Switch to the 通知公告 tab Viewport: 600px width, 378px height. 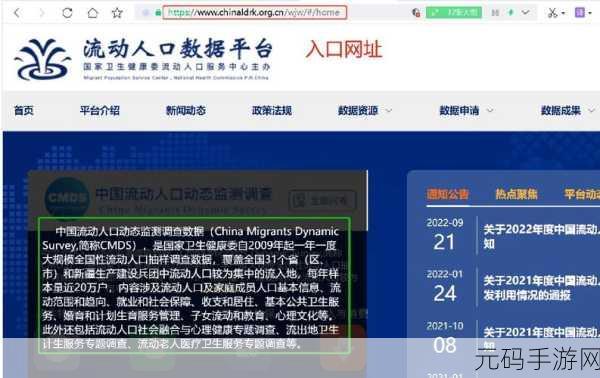[448, 194]
